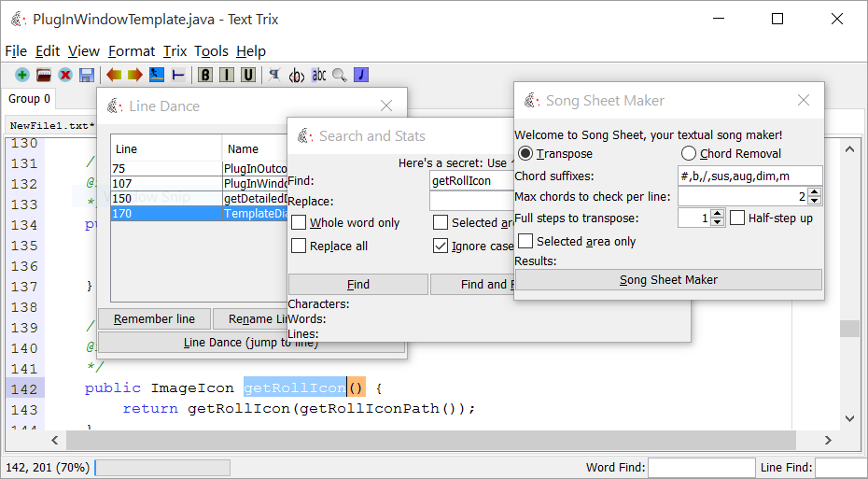
Task: Click the abc toolbar icon
Action: click(x=319, y=75)
